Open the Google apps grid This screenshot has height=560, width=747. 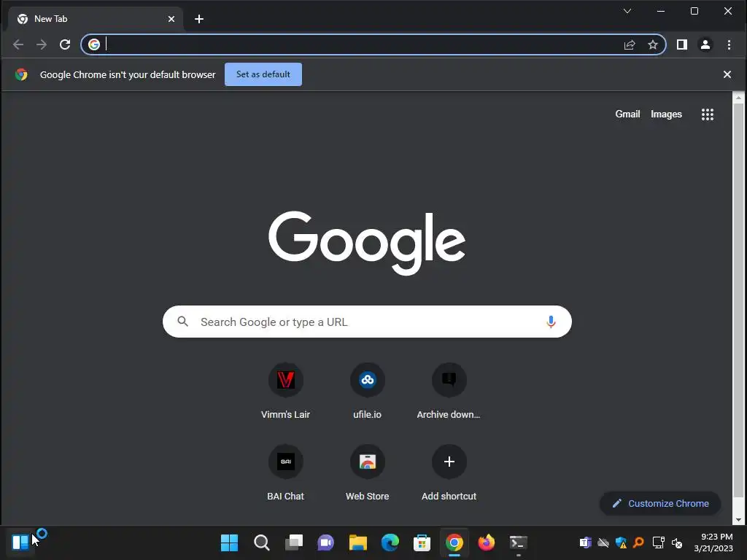pos(708,114)
